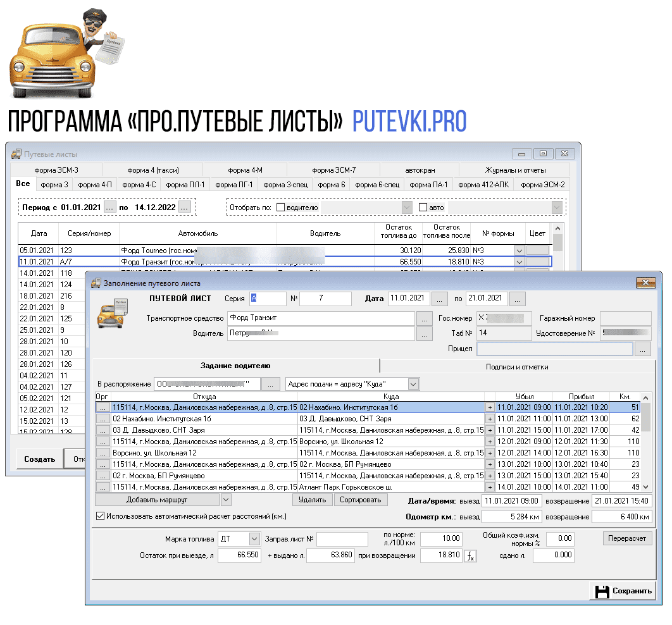The width and height of the screenshot is (672, 625).
Task: Click the Заполнение путевого листа title icon
Action: tap(96, 283)
